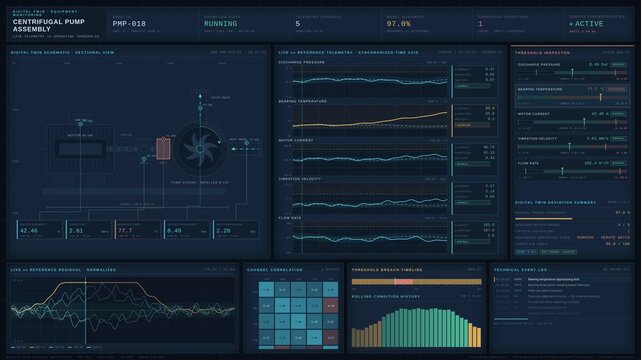Click the second button under the deviation summary
Viewport: 641px width, 360px height.
coord(558,252)
